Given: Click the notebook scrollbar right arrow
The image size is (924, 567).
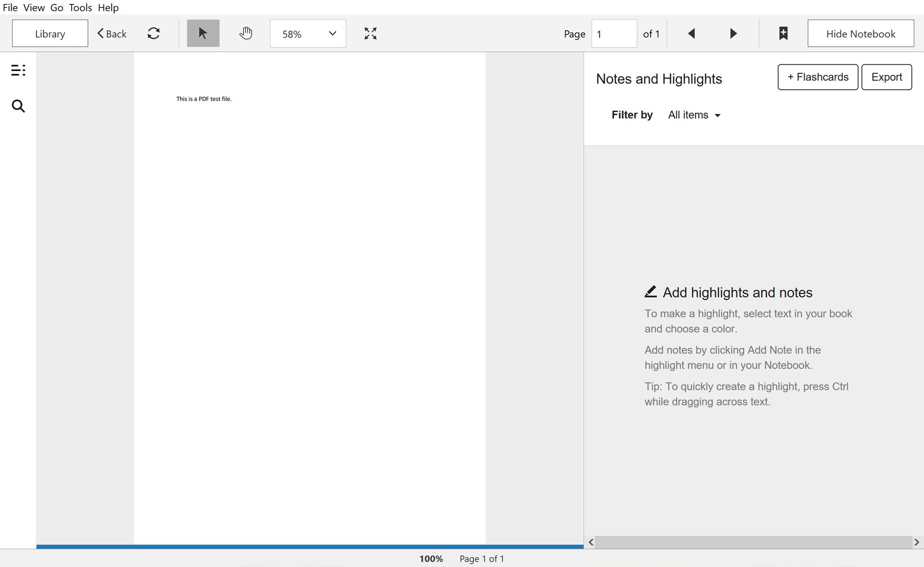Looking at the screenshot, I should 917,542.
